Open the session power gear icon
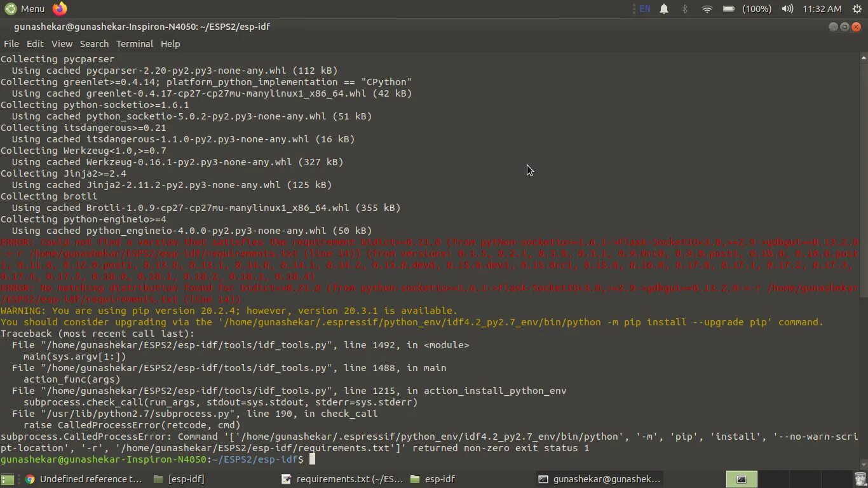The height and width of the screenshot is (488, 868). (x=857, y=9)
